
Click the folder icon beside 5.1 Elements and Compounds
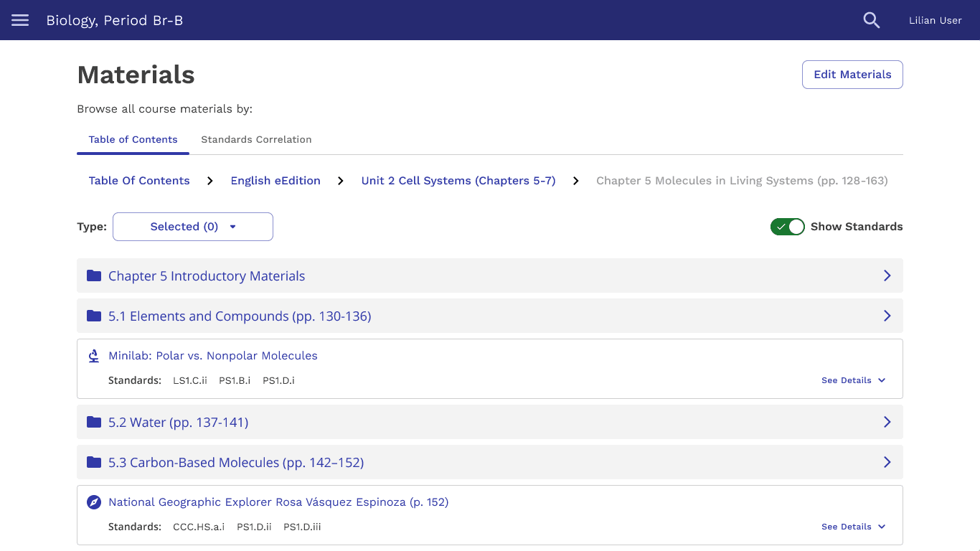click(93, 316)
